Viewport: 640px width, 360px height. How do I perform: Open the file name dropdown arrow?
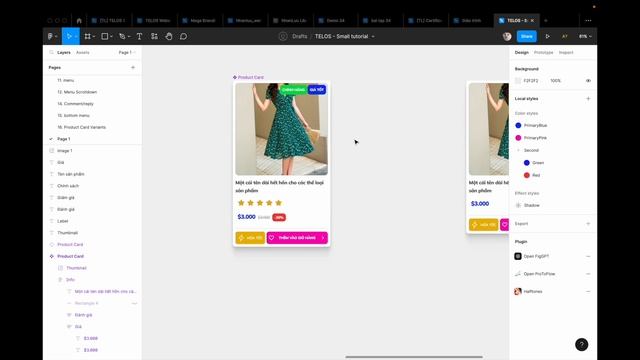click(x=373, y=36)
